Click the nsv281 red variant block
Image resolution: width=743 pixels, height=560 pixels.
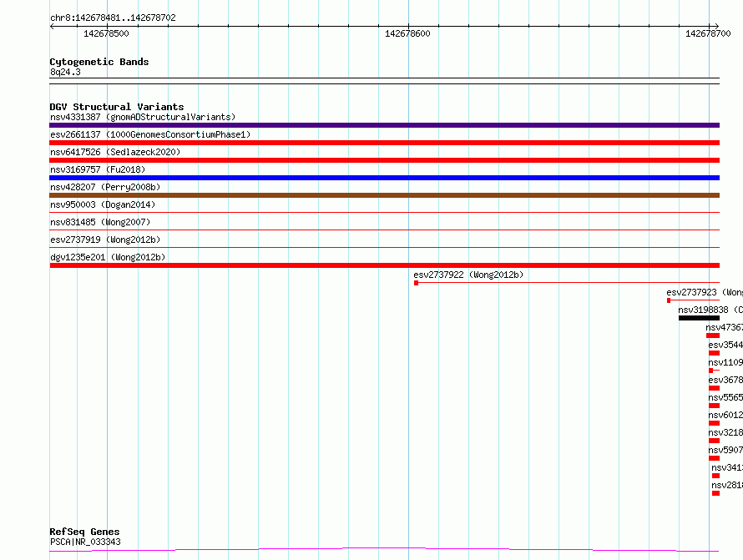[715, 493]
